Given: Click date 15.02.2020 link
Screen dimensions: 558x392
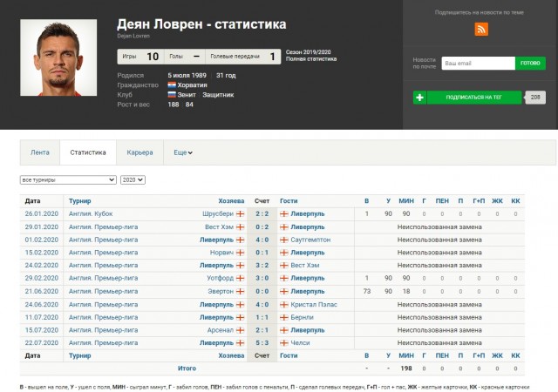Looking at the screenshot, I should [x=42, y=253].
